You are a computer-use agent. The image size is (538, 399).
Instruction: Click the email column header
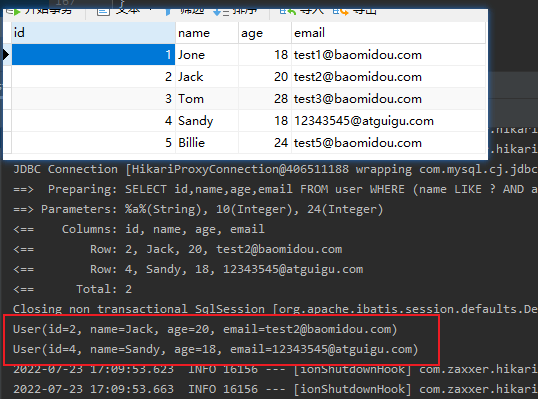(388, 33)
